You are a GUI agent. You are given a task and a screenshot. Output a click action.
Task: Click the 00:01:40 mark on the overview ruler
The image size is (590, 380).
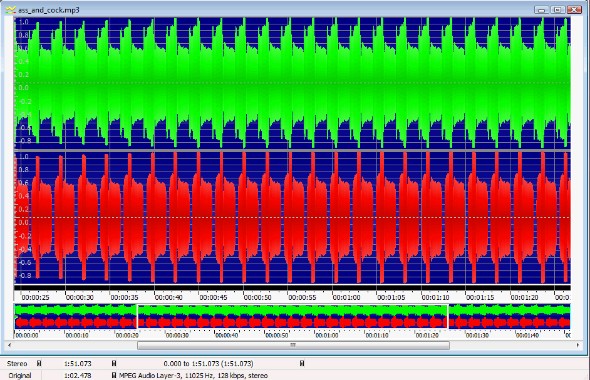pos(528,335)
